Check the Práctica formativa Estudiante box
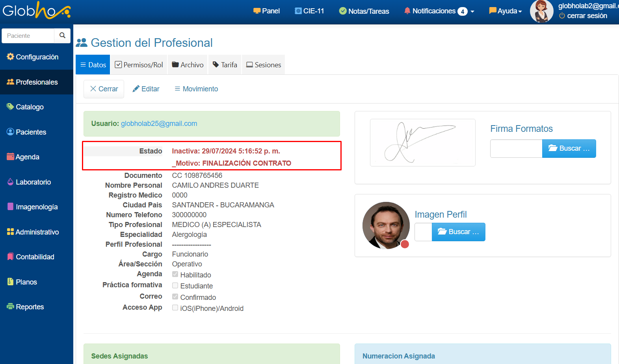This screenshot has height=364, width=619. pyautogui.click(x=175, y=285)
